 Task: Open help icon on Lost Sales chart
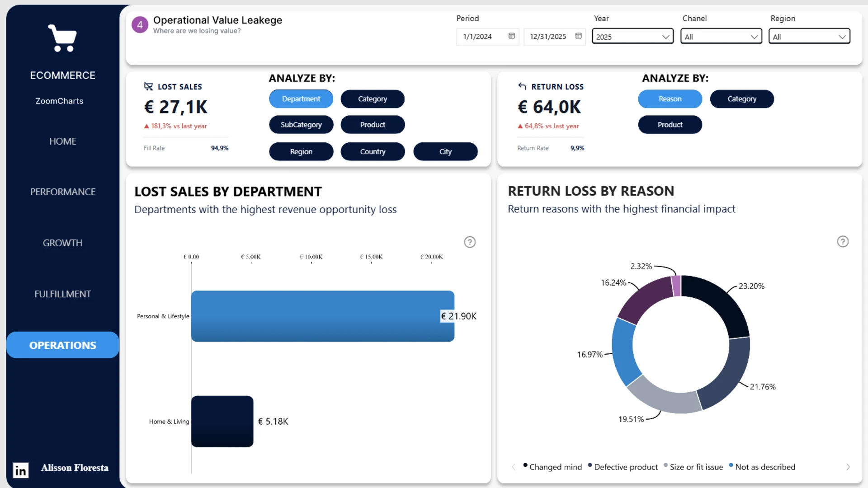pyautogui.click(x=470, y=242)
